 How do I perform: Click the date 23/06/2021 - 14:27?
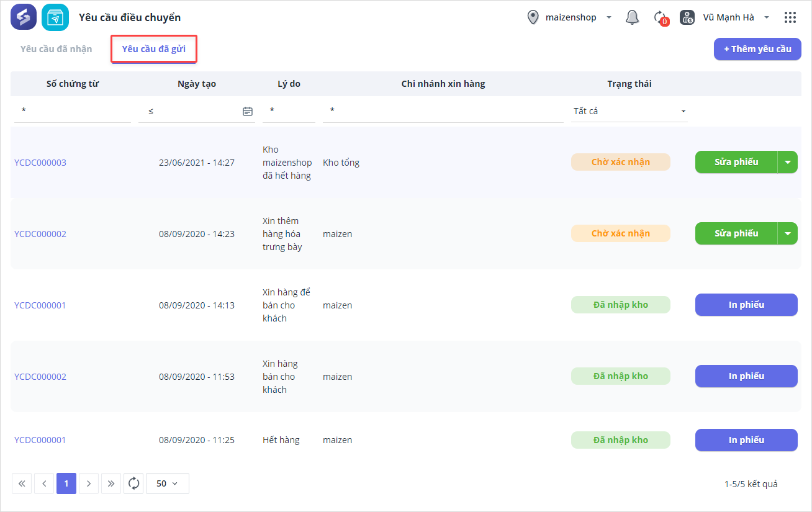click(x=197, y=163)
